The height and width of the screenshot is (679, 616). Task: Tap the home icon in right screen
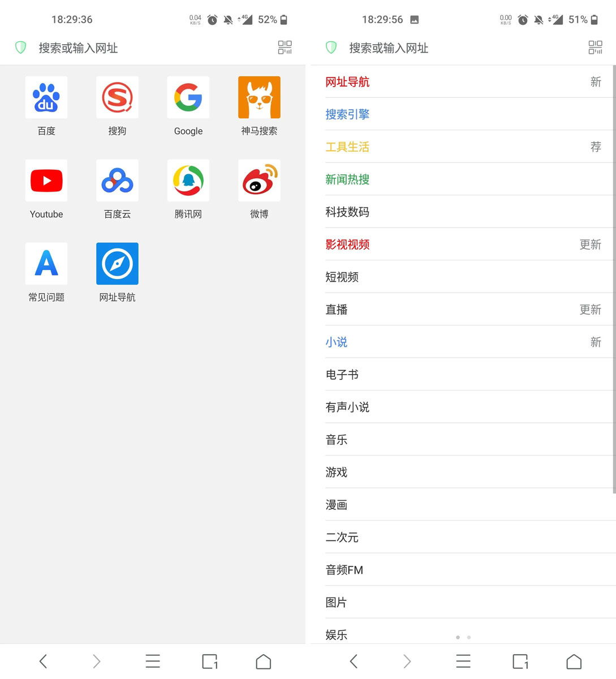click(x=574, y=661)
